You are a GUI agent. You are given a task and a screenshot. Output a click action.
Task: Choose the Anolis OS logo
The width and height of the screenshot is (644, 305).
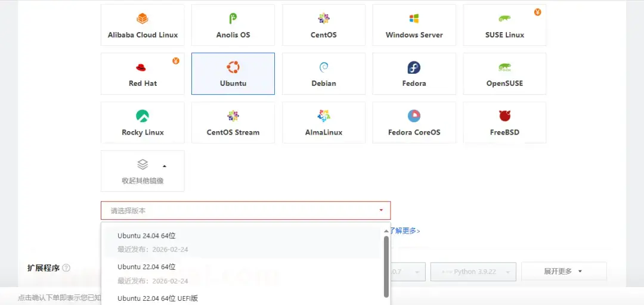[233, 18]
